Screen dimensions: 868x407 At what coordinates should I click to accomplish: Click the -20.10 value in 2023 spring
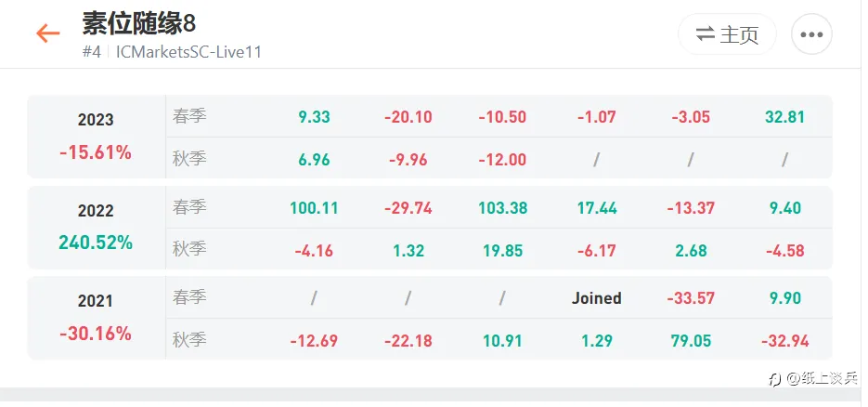point(408,117)
